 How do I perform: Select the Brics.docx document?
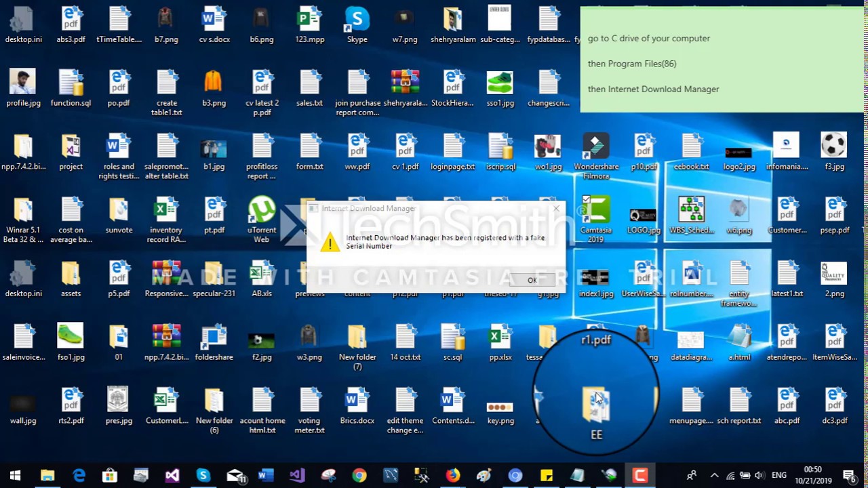point(357,406)
